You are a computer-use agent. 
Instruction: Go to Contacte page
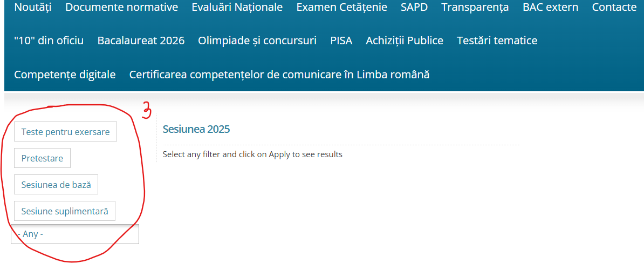tap(614, 7)
